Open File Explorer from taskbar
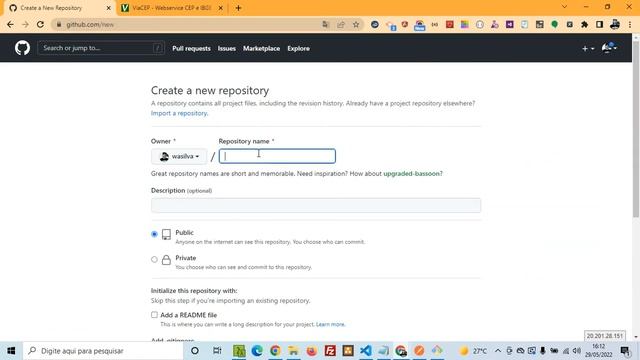Image resolution: width=640 pixels, height=360 pixels. click(x=293, y=351)
